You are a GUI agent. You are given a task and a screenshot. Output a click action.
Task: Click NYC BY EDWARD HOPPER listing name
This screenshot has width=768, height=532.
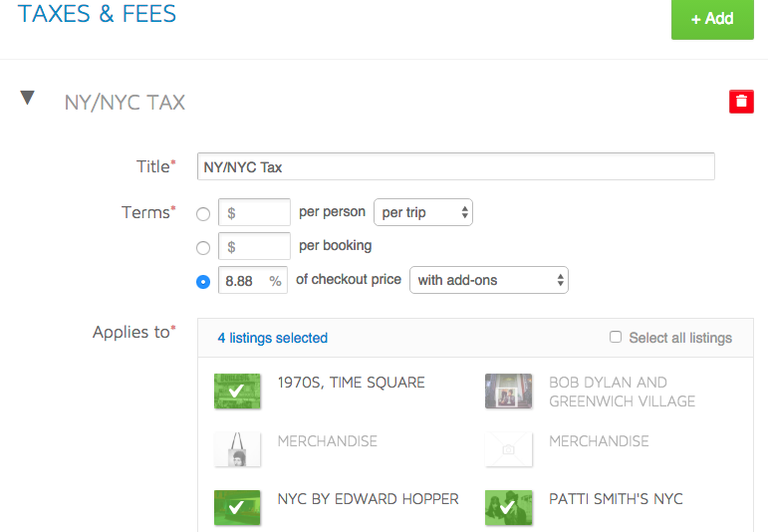(369, 499)
